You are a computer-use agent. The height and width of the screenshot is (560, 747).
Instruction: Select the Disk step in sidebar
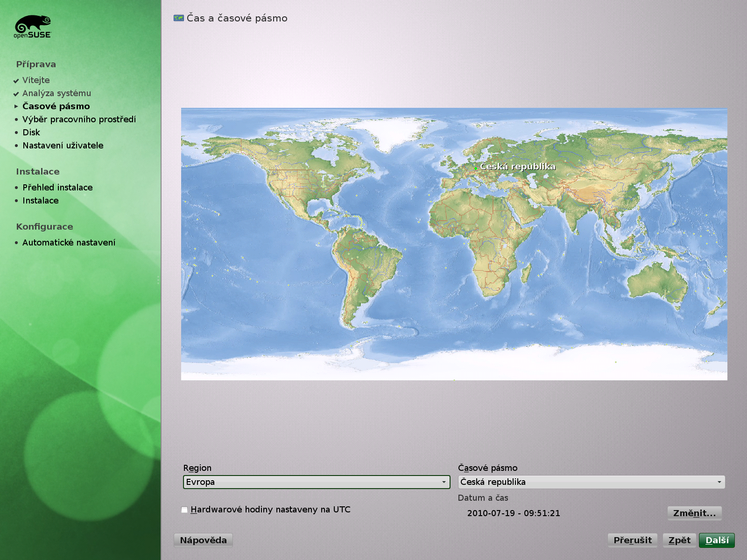(31, 133)
